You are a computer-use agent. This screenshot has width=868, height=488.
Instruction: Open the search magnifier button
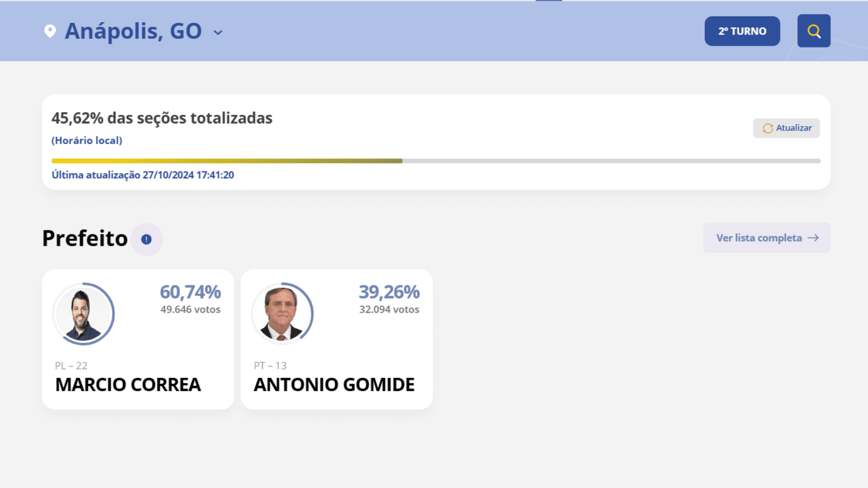click(814, 31)
